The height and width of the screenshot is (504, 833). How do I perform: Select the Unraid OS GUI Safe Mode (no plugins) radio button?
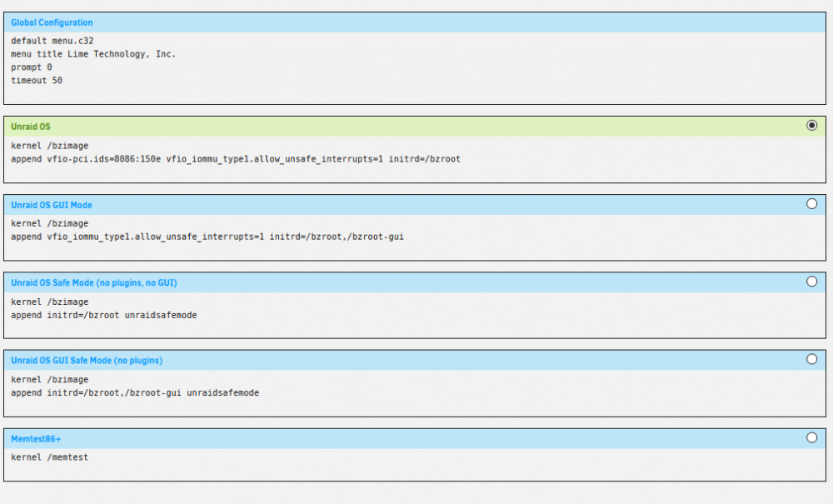coord(811,360)
